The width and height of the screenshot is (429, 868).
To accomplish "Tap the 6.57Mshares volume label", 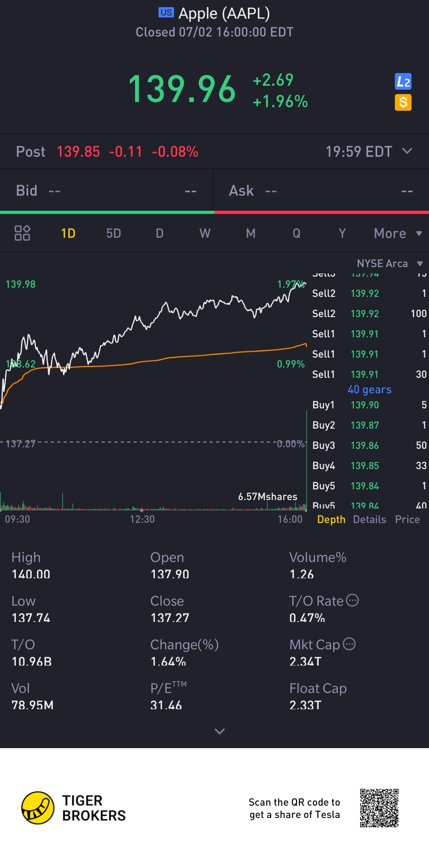I will pos(268,497).
